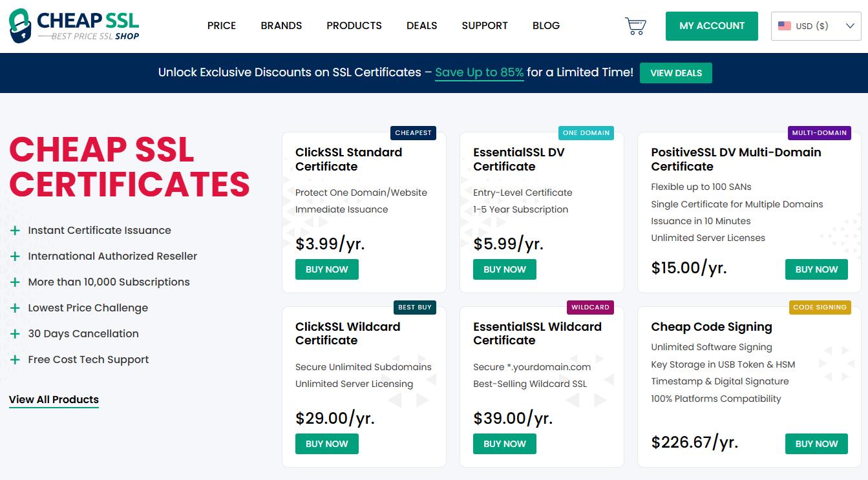Open ClickSSL Standard Certificate title
Screen dimensions: 868x480
(349, 160)
